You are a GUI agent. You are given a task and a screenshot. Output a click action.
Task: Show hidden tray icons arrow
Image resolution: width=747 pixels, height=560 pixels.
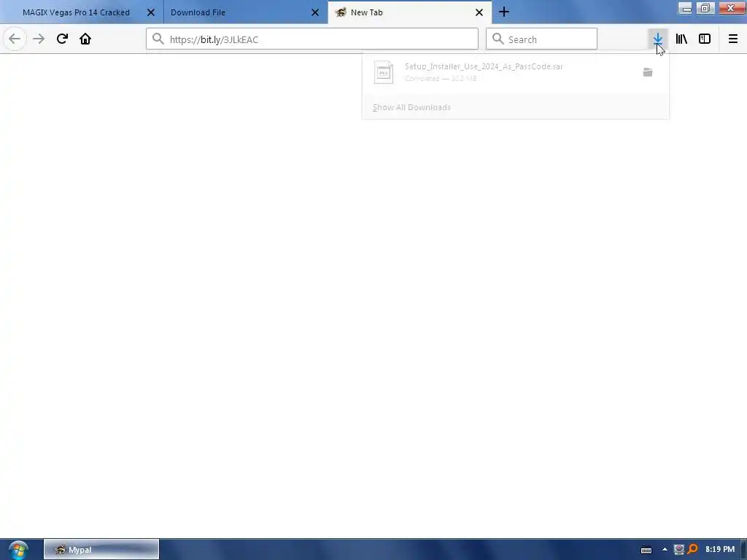665,550
